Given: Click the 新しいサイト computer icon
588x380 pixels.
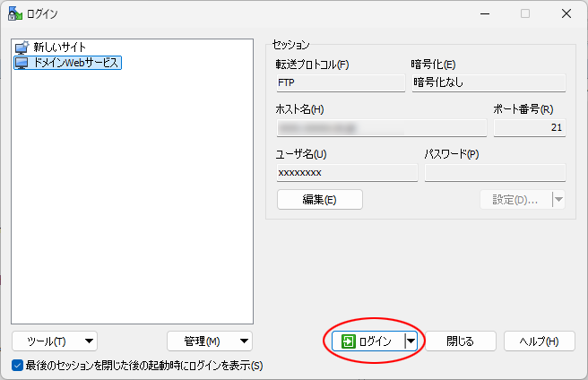Looking at the screenshot, I should 22,47.
